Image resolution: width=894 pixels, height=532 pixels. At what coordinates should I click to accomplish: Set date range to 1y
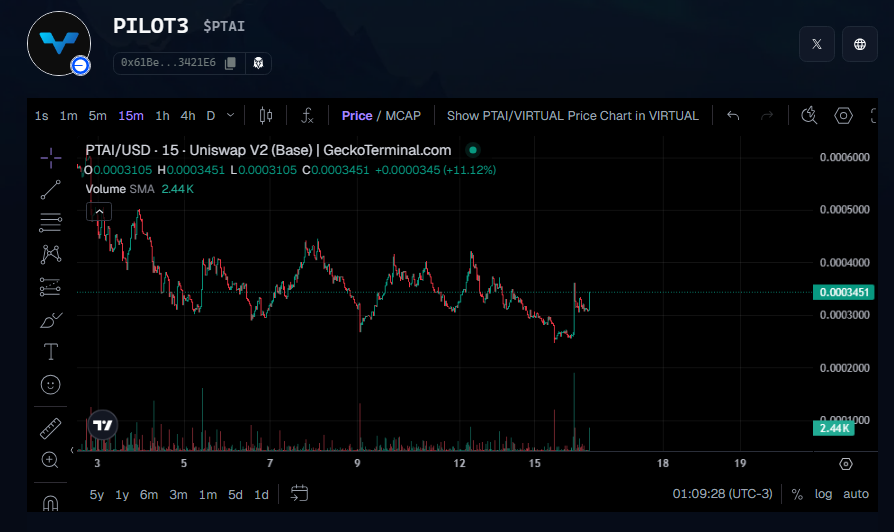(x=122, y=495)
